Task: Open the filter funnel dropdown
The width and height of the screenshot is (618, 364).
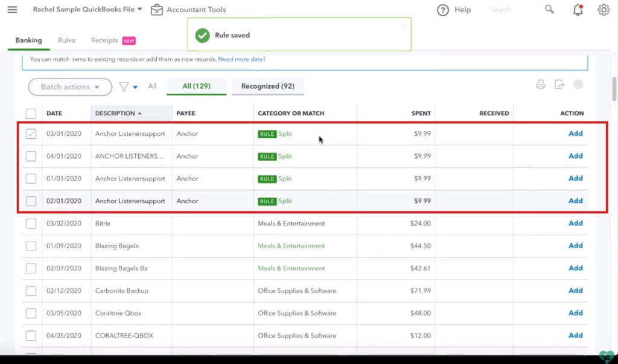Action: tap(128, 87)
